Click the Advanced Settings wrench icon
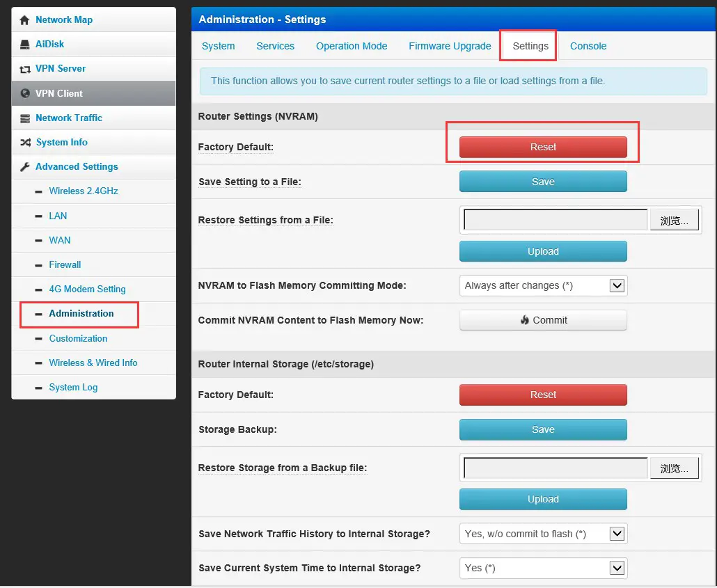Screen dimensions: 717x588 (x=24, y=167)
